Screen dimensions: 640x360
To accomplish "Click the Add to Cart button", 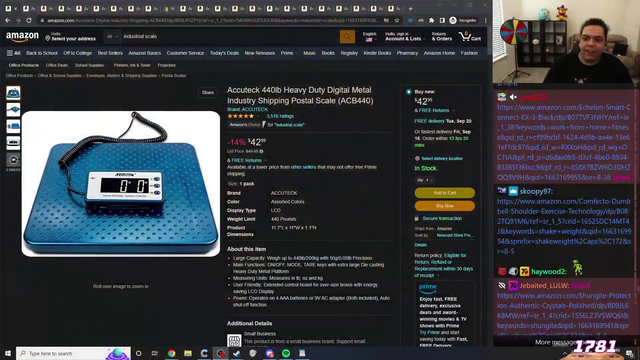I will 444,193.
